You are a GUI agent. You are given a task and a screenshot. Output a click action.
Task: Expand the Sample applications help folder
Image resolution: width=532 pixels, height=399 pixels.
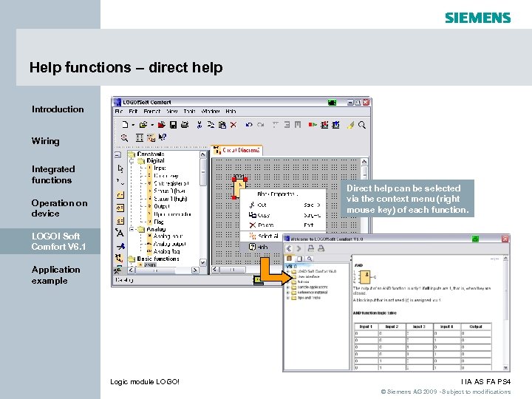(x=288, y=287)
